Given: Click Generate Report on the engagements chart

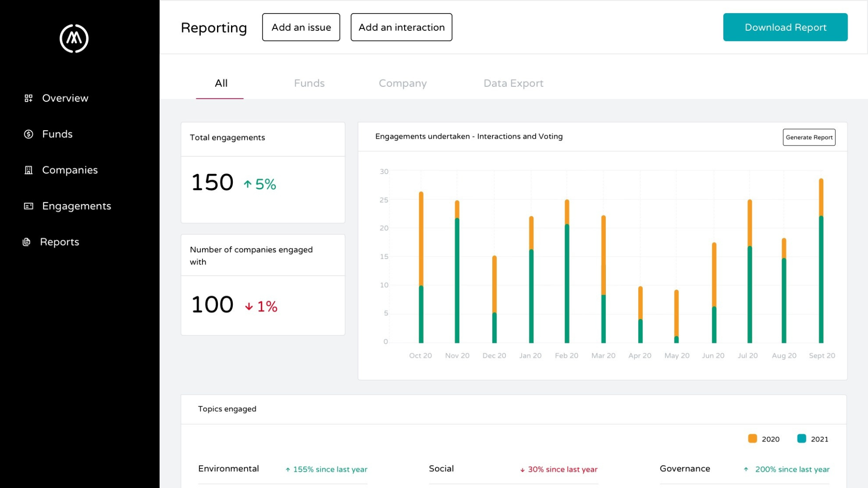Looking at the screenshot, I should click(809, 137).
